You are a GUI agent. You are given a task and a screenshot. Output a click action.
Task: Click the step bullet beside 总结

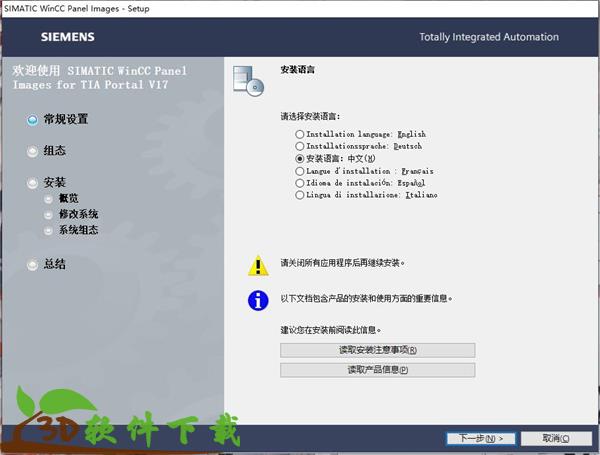tap(33, 265)
